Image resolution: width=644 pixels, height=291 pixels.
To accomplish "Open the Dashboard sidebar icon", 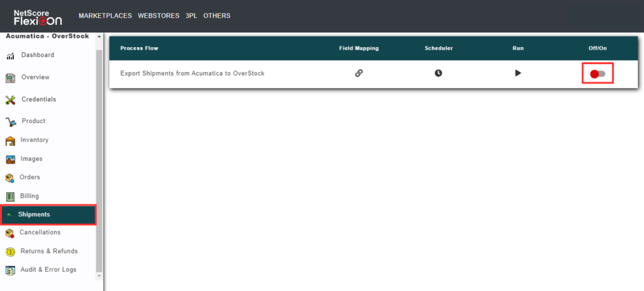I will (11, 56).
